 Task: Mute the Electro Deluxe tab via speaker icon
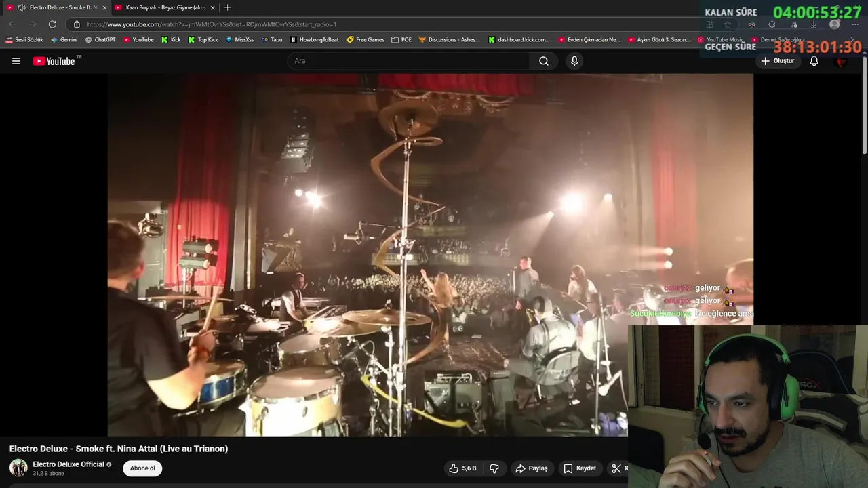[22, 7]
